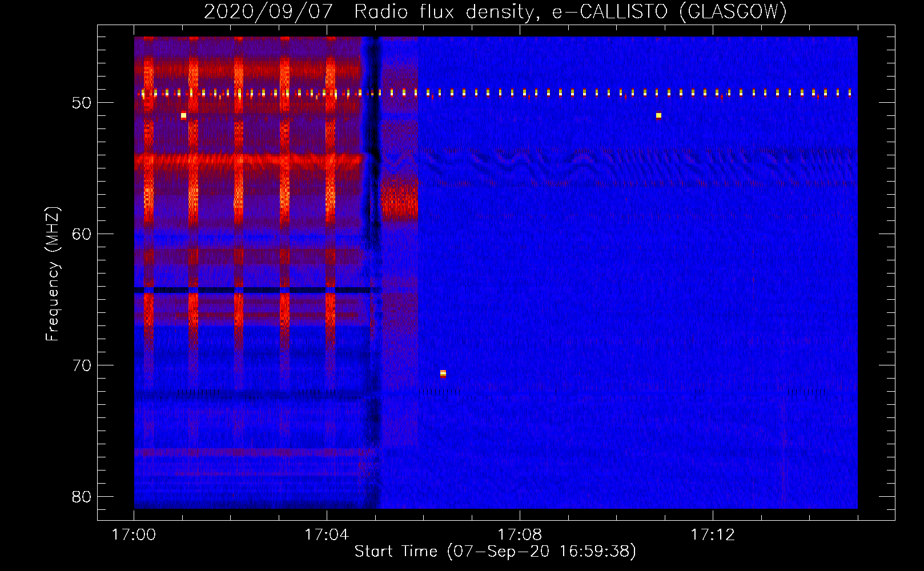Click the 'Frequency (MHZ)' y-axis label
Screen dimensions: 924x571
[x=53, y=274]
